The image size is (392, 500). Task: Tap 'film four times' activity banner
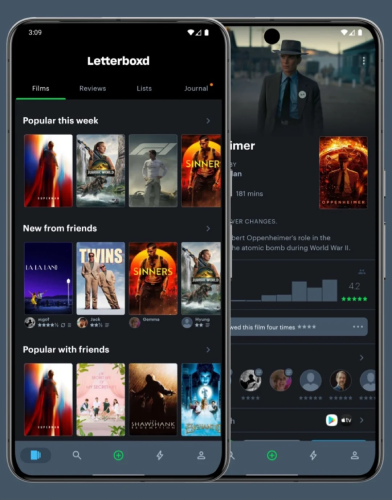pos(299,327)
